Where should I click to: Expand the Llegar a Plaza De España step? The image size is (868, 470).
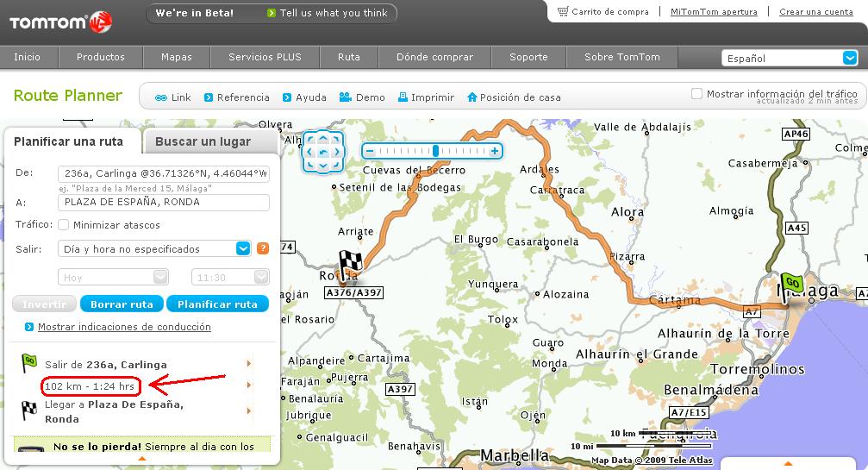point(249,410)
